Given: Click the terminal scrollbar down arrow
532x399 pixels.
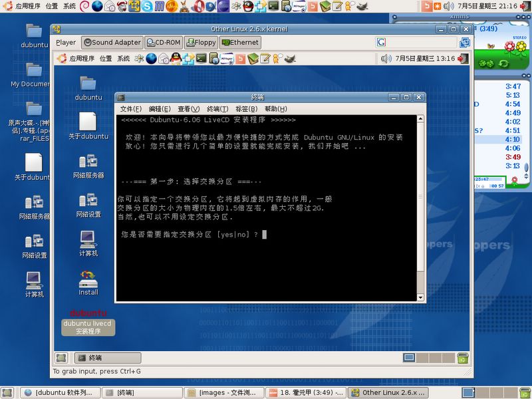Looking at the screenshot, I should pos(420,297).
